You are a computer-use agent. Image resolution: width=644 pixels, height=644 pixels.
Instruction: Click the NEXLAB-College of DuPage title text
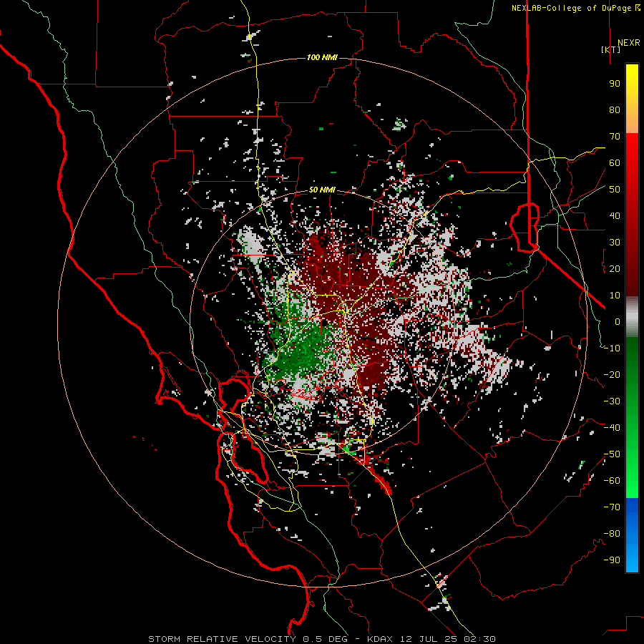click(575, 8)
